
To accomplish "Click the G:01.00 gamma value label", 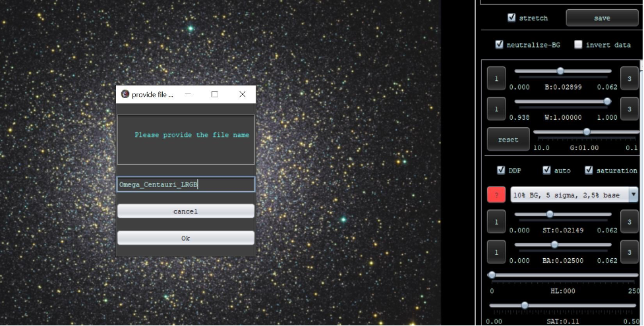I will (x=584, y=148).
